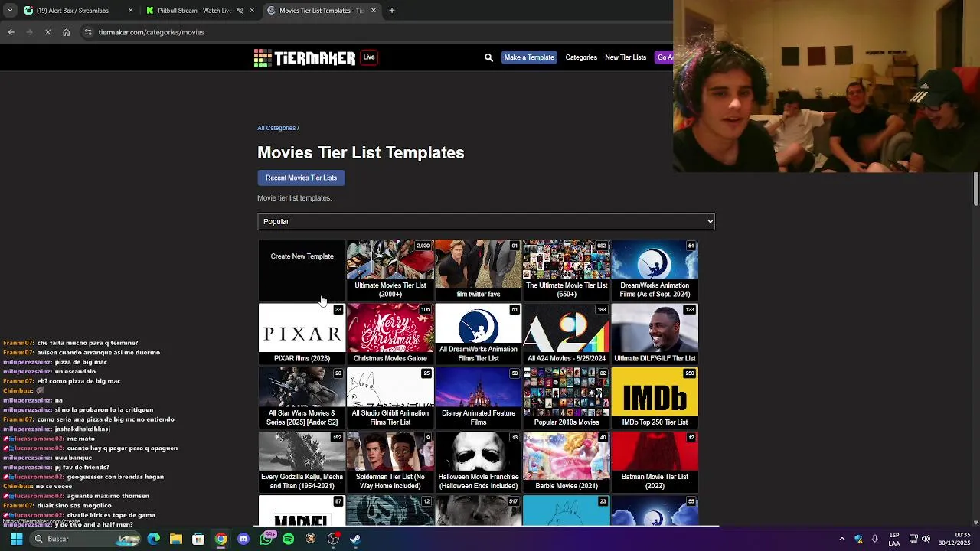Open Ultimate Movies Tier List (2000+) template
Screen dimensions: 980x551
pos(390,269)
